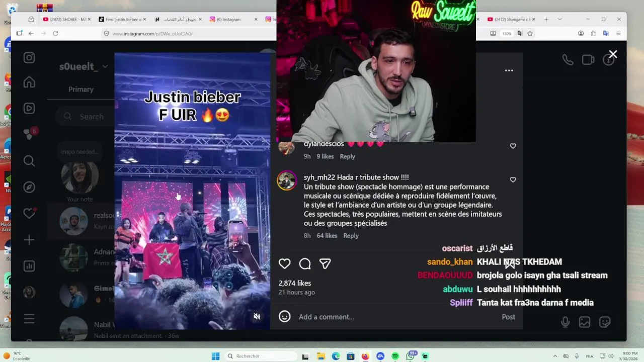
Task: Click the messages Search field
Action: [x=85, y=117]
